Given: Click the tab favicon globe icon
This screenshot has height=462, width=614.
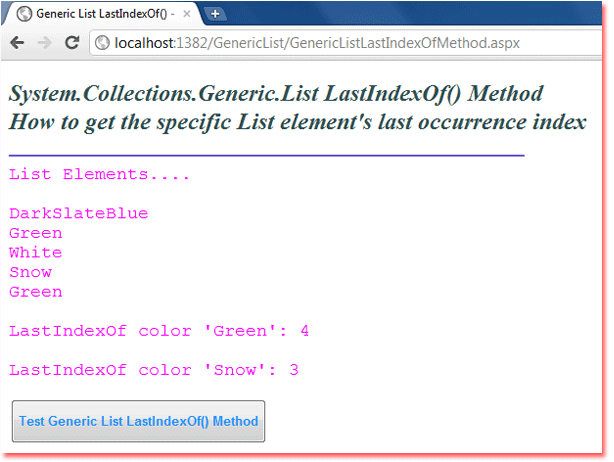Looking at the screenshot, I should coord(24,14).
